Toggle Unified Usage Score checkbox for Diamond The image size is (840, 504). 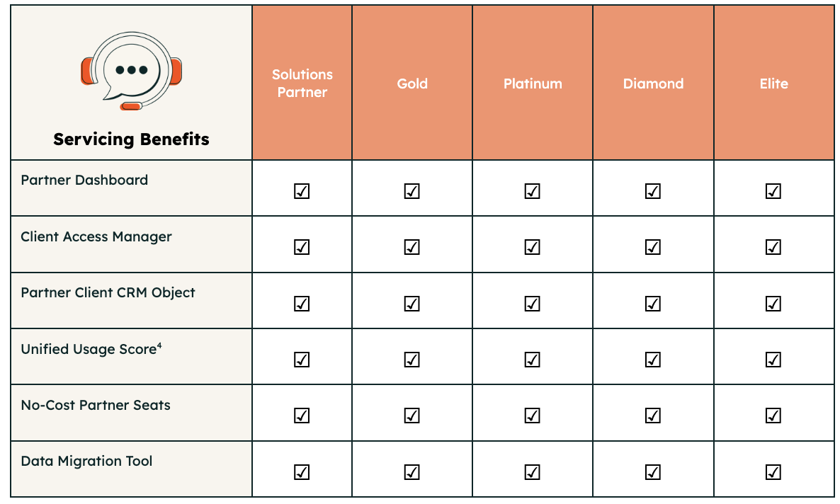(652, 360)
